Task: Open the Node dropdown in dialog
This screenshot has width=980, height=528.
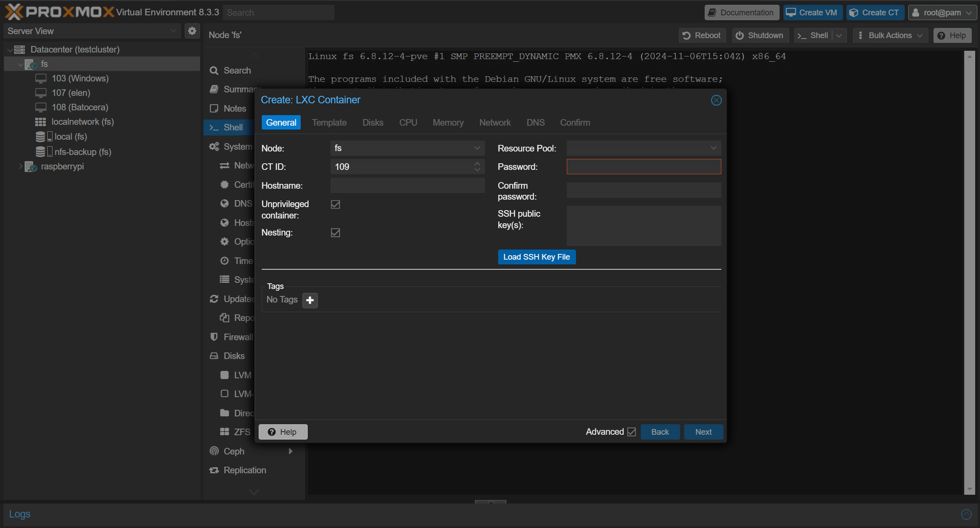Action: [477, 148]
